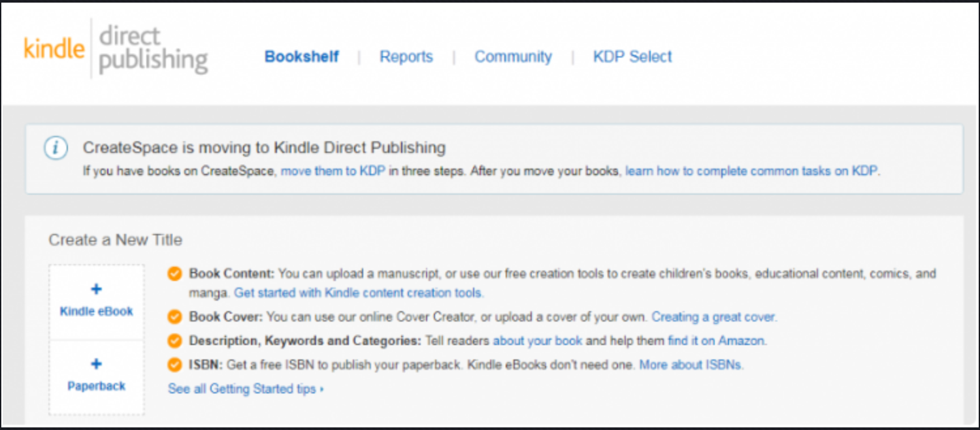Click the orange checkmark beside Book Cover
Image resolution: width=980 pixels, height=430 pixels.
174,318
